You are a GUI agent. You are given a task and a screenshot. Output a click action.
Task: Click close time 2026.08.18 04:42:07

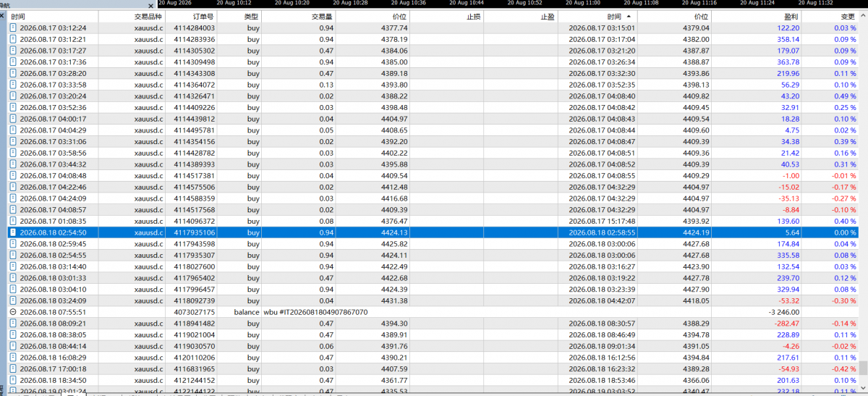tap(602, 300)
